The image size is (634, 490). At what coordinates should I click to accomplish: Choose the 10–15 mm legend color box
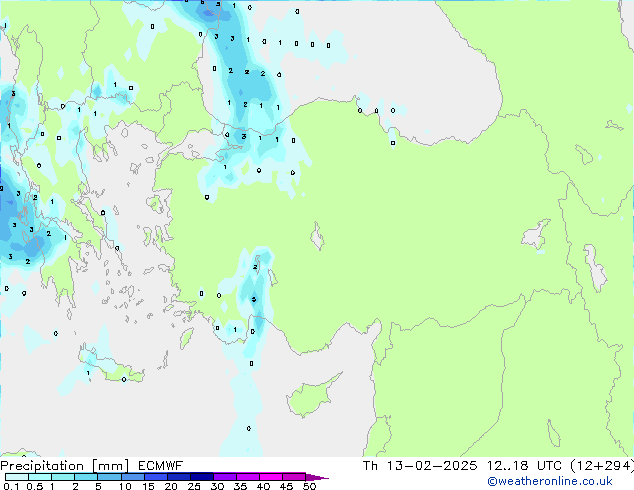pyautogui.click(x=132, y=477)
